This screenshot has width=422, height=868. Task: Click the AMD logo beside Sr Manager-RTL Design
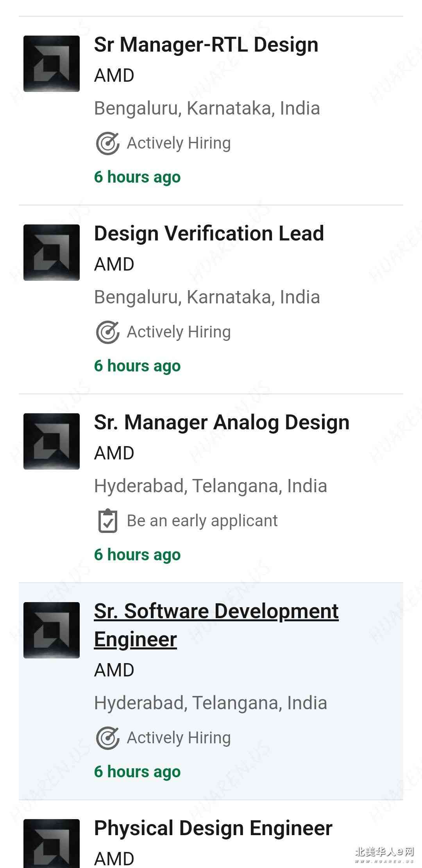52,64
